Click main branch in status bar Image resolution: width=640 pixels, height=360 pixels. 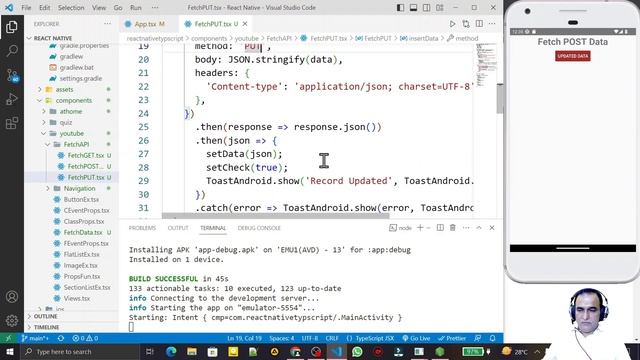click(36, 338)
